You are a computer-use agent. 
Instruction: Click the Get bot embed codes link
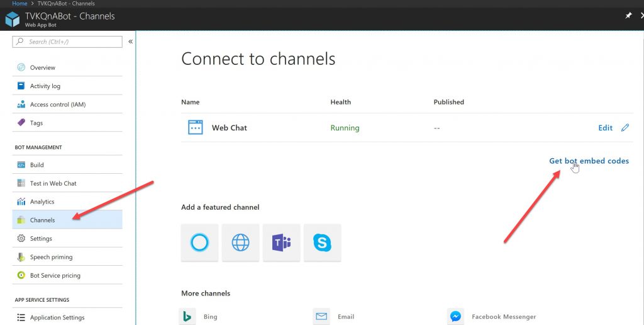pyautogui.click(x=589, y=161)
